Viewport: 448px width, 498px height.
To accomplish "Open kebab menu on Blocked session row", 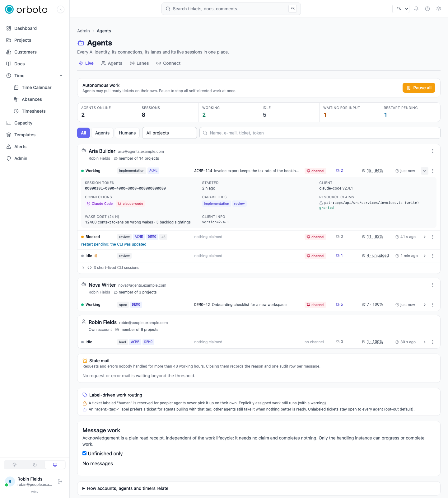I will point(433,237).
